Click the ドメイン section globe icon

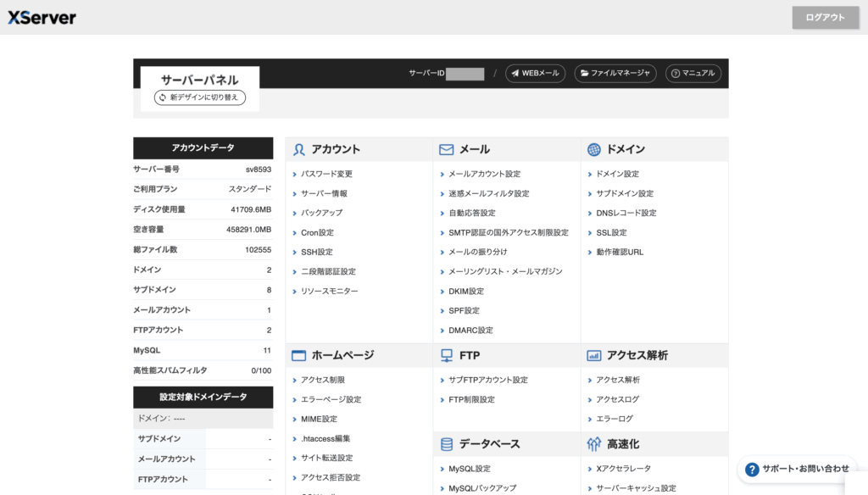click(594, 149)
